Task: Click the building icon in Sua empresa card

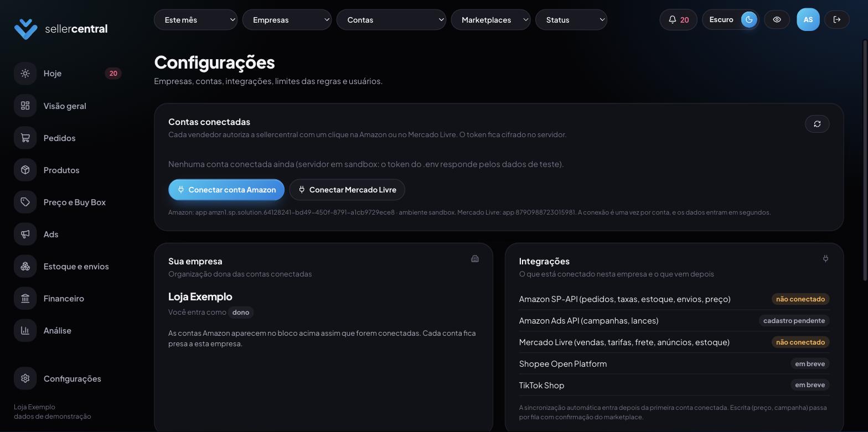Action: point(475,259)
